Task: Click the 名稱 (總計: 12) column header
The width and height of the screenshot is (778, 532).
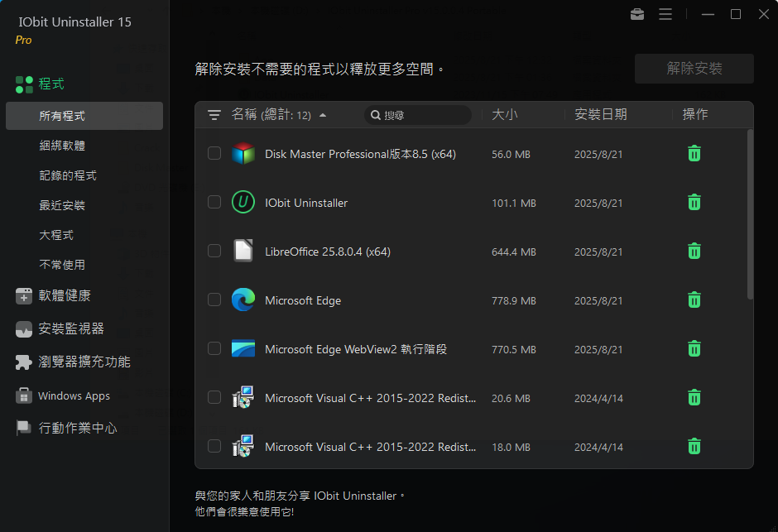Action: [x=271, y=115]
